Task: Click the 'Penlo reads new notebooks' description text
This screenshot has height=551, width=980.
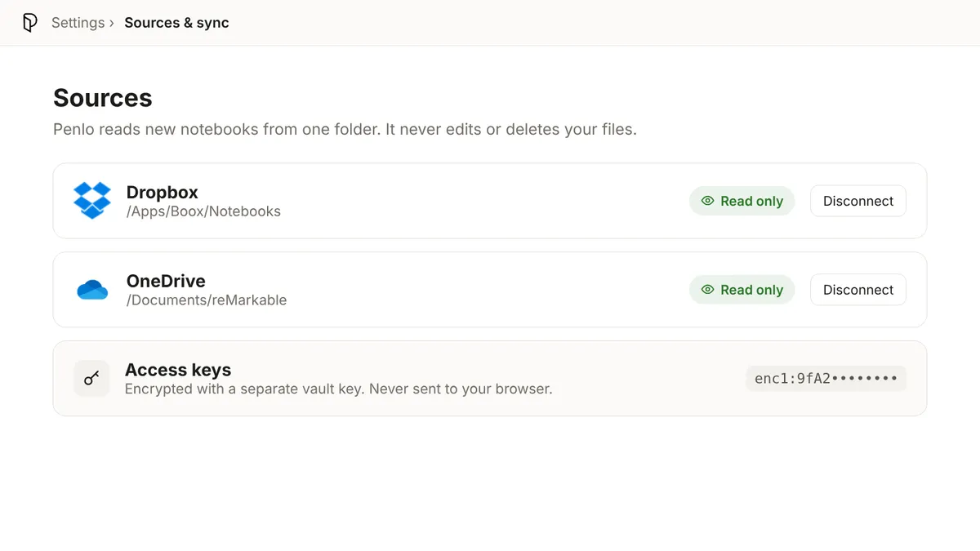Action: pos(345,130)
